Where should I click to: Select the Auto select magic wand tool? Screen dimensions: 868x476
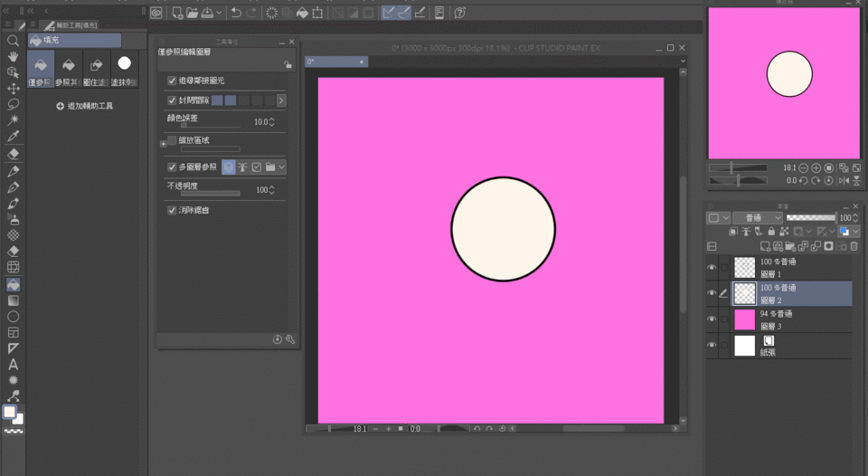(x=14, y=119)
